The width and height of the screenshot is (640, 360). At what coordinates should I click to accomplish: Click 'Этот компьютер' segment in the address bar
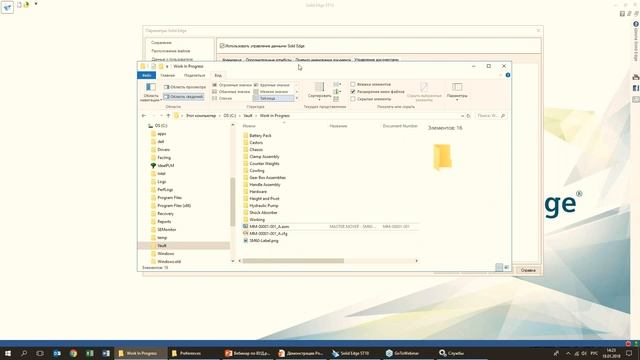pyautogui.click(x=201, y=116)
